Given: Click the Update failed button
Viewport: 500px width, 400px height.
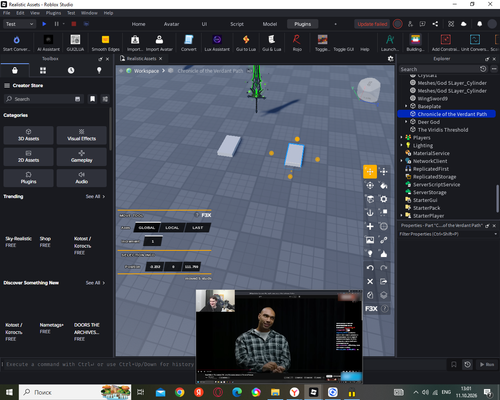Looking at the screenshot, I should coord(372,24).
